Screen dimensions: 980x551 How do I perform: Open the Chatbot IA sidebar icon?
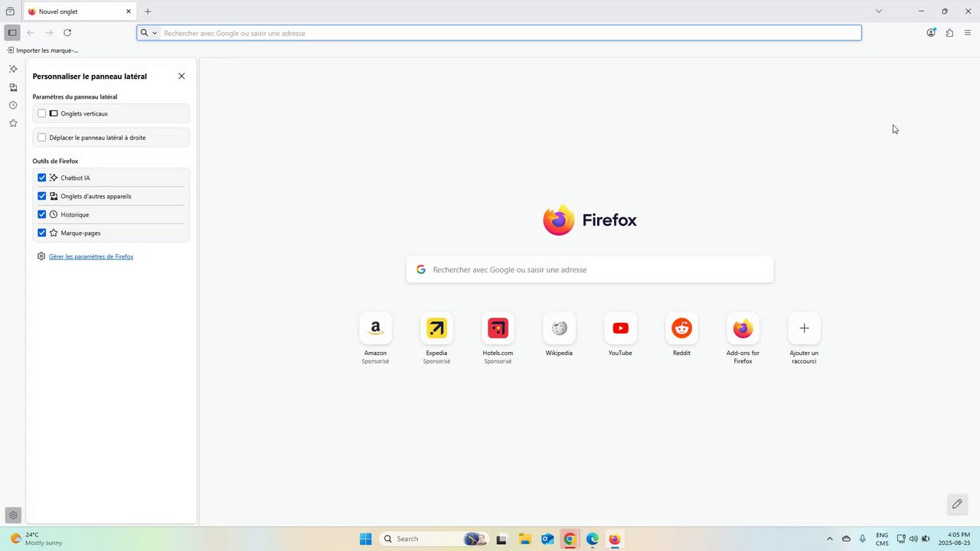click(13, 69)
